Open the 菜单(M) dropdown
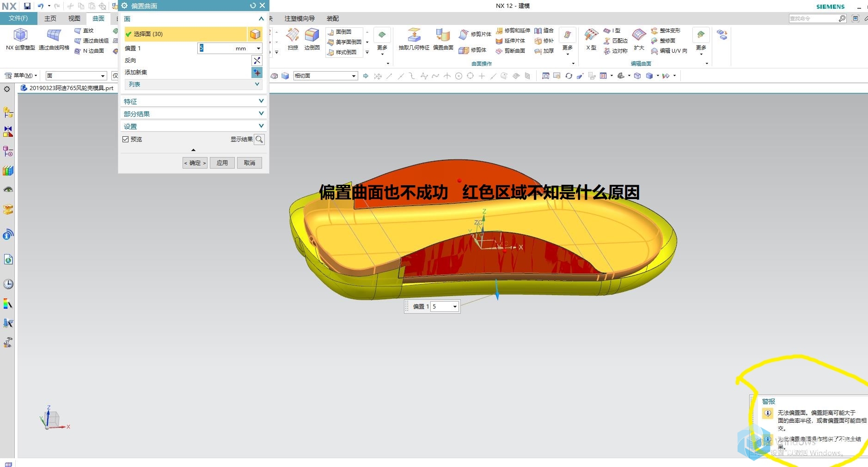The image size is (868, 467). click(21, 75)
